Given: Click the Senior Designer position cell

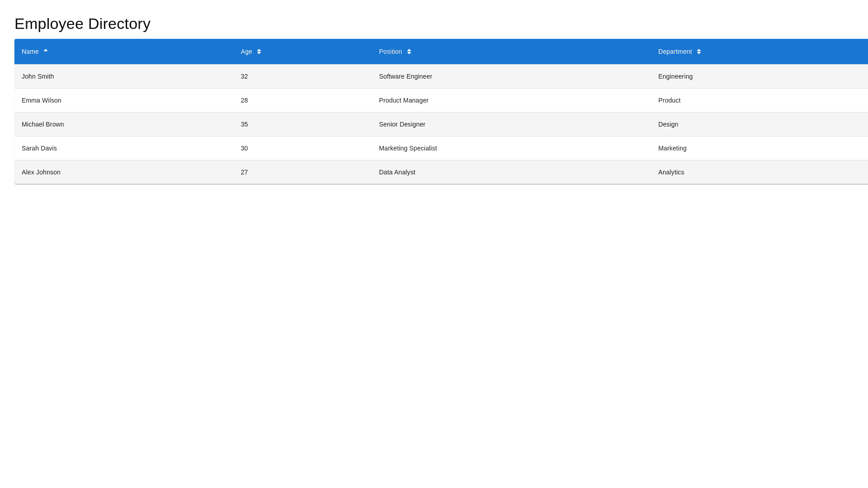Looking at the screenshot, I should 402,124.
